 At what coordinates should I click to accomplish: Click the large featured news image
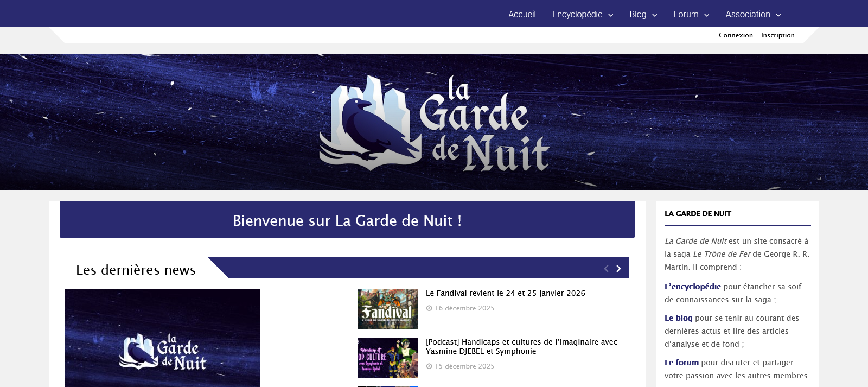[163, 338]
